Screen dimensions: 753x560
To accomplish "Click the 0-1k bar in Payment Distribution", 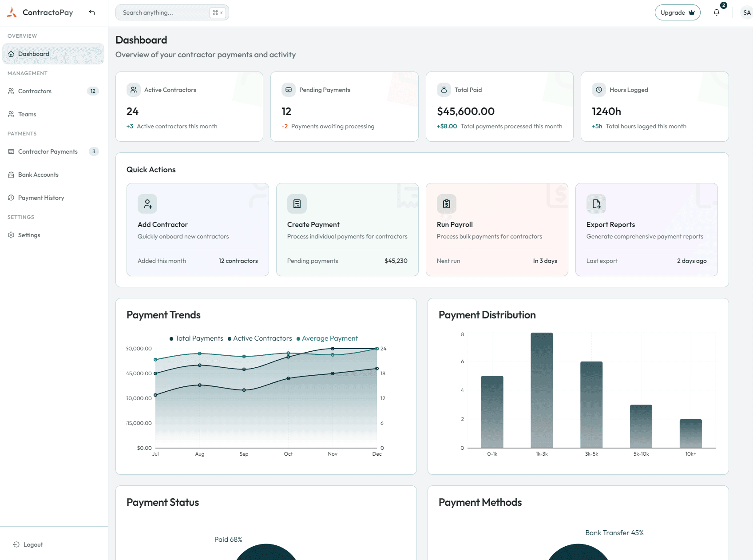I will tap(492, 412).
